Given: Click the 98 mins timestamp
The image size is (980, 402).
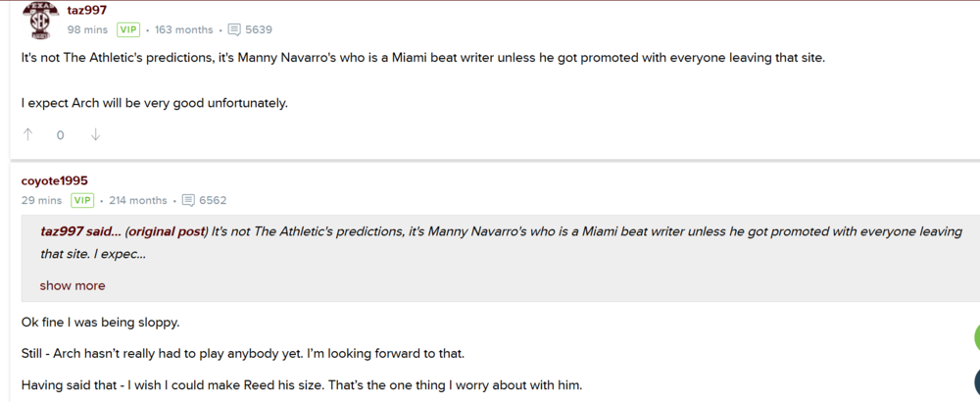Looking at the screenshot, I should [87, 29].
